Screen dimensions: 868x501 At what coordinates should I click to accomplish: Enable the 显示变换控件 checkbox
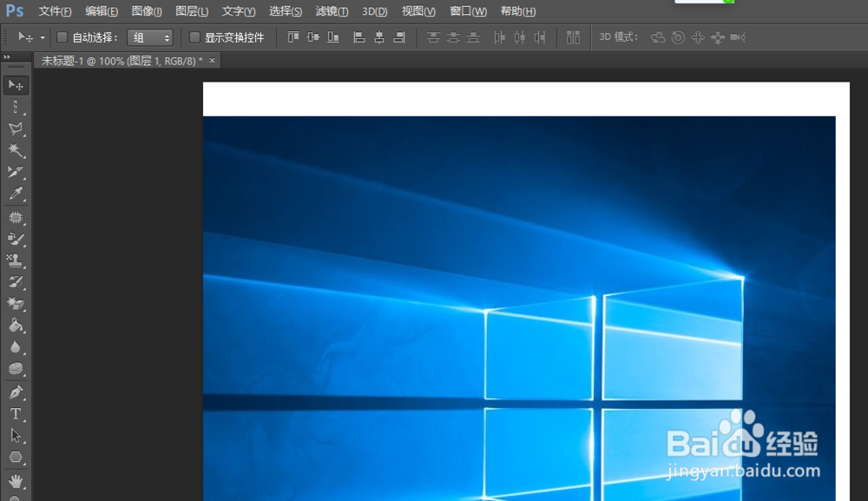pos(194,37)
